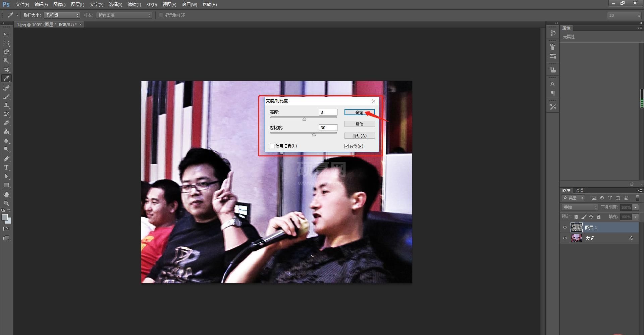Image resolution: width=644 pixels, height=335 pixels.
Task: Open the eyedropper tool preset picker arrow
Action: pos(17,15)
